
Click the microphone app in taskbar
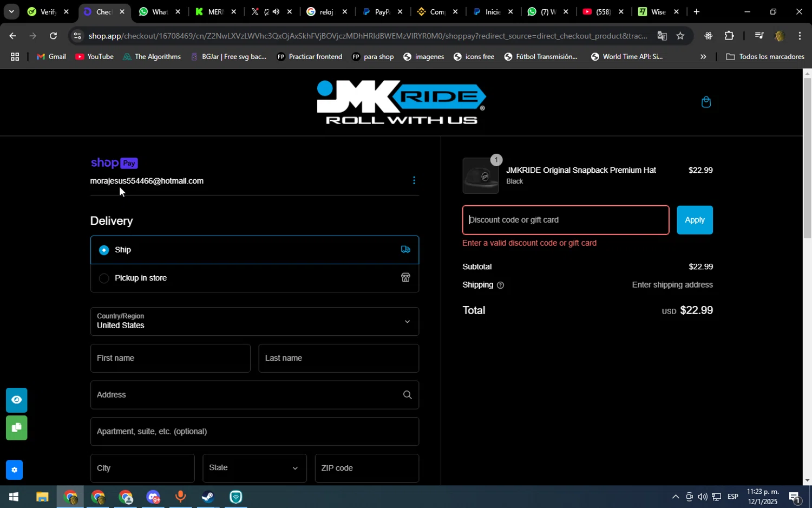pyautogui.click(x=180, y=497)
